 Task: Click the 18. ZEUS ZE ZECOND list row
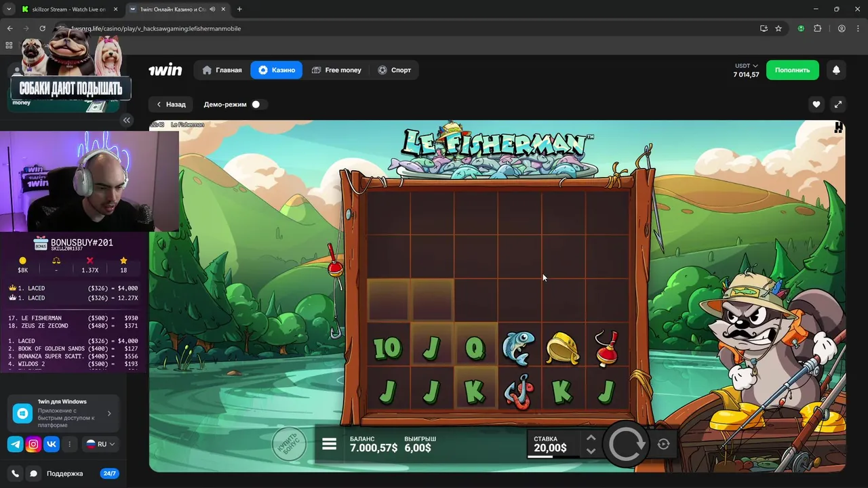tap(73, 326)
